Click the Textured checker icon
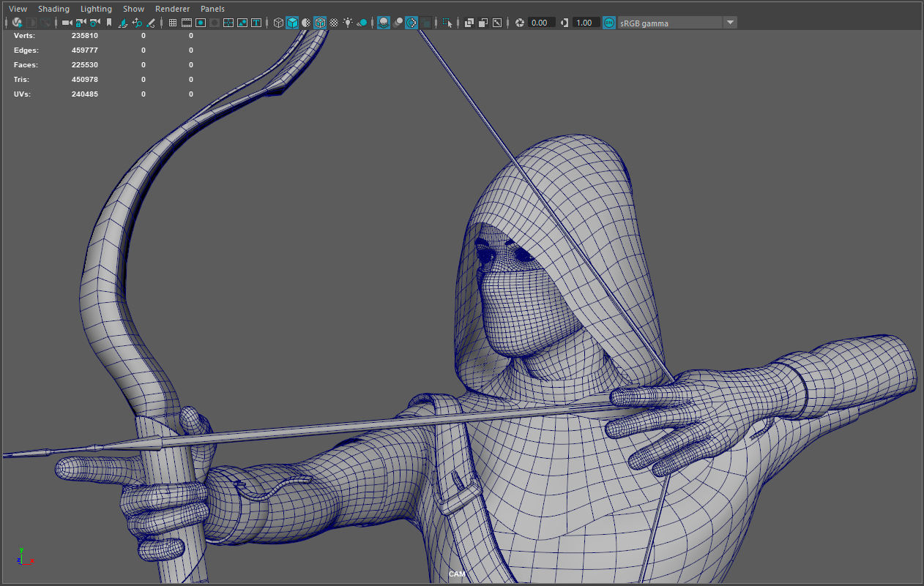Image resolution: width=924 pixels, height=586 pixels. coord(334,23)
